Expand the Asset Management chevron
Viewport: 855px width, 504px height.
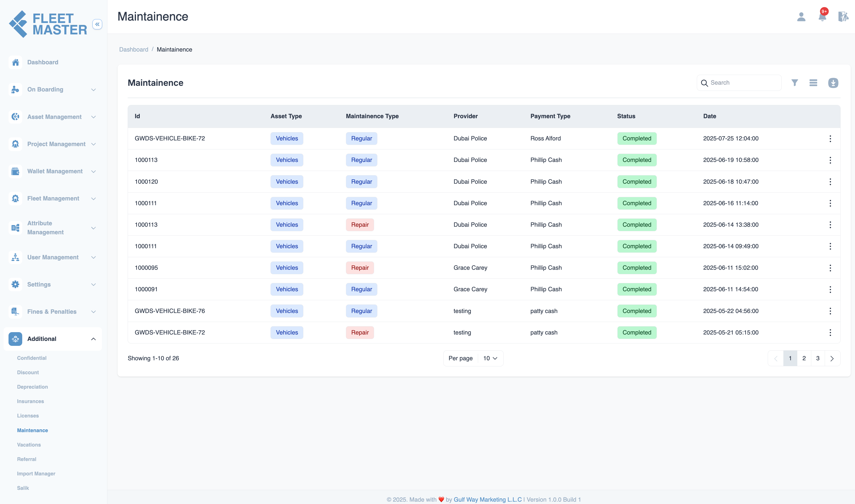93,117
